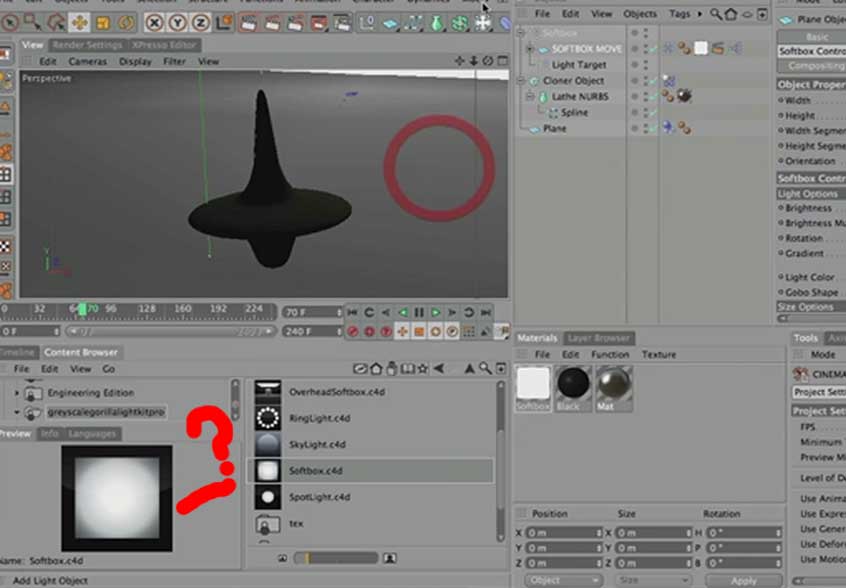Activate the Move tool in the top toolbar
The image size is (846, 588).
(79, 23)
